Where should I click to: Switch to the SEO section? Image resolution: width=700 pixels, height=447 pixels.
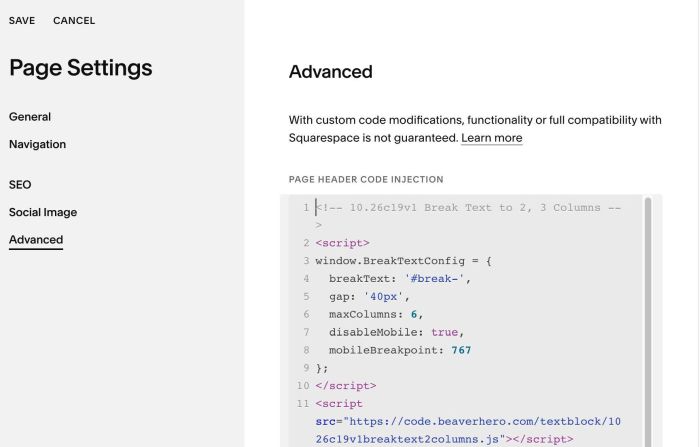point(20,185)
